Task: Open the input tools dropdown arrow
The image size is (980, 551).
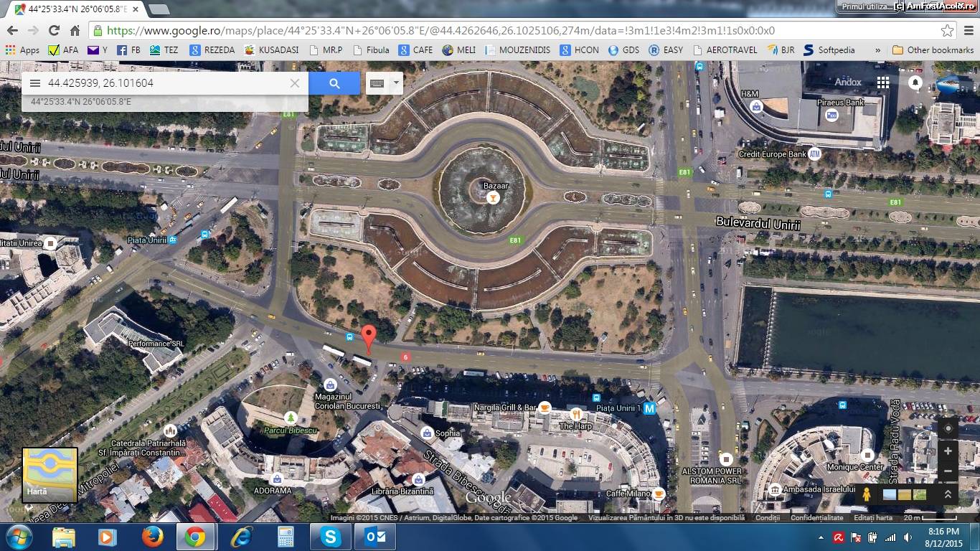Action: click(x=395, y=83)
